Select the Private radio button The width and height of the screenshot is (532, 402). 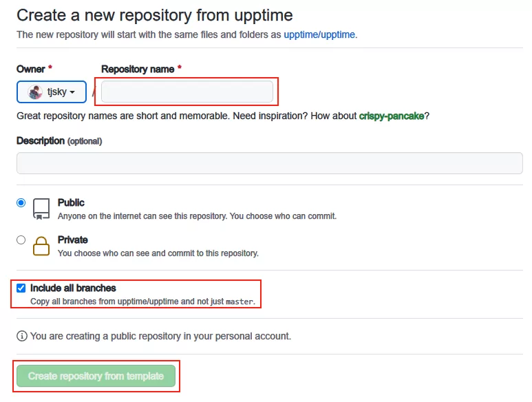[21, 240]
